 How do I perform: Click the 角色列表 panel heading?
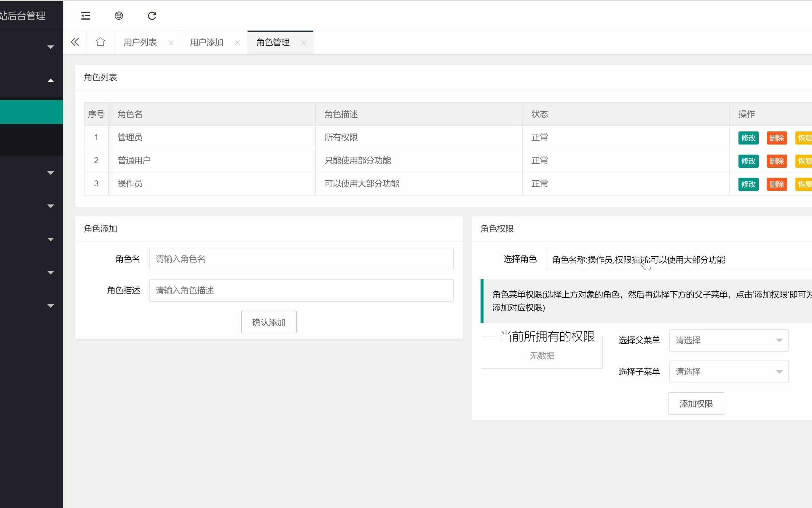tap(100, 77)
